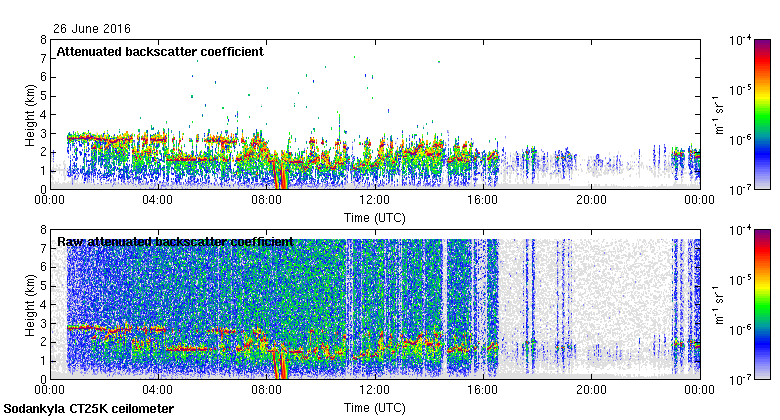Screen dimensions: 780x420
Task: Click the 10⁻⁷ label on the bottom colorbar
Action: click(x=740, y=380)
